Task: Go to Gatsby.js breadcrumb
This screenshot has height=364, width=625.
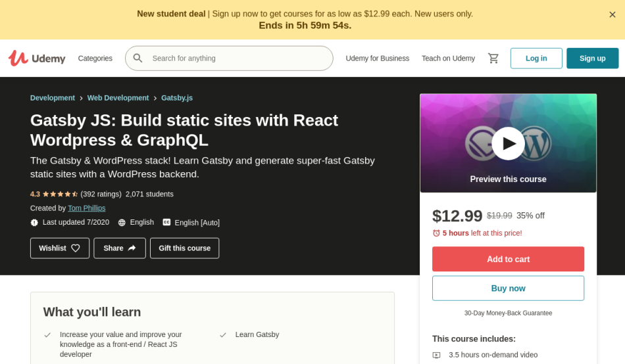Action: (177, 98)
